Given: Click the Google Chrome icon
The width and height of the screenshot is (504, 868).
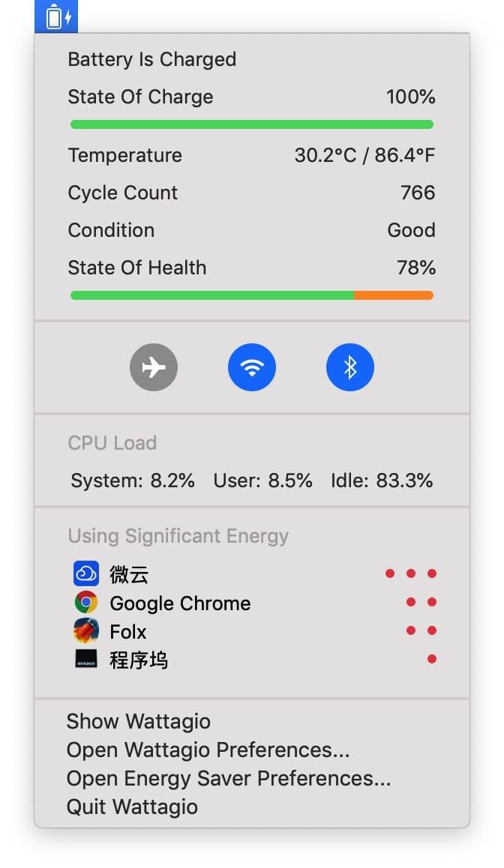Looking at the screenshot, I should (86, 603).
